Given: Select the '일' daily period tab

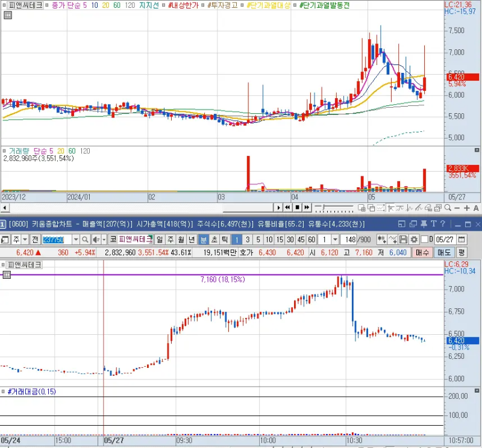Looking at the screenshot, I should 160,240.
